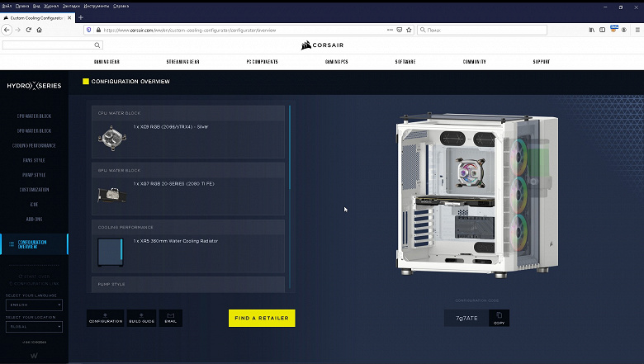Open the Закладки menu

[x=72, y=6]
